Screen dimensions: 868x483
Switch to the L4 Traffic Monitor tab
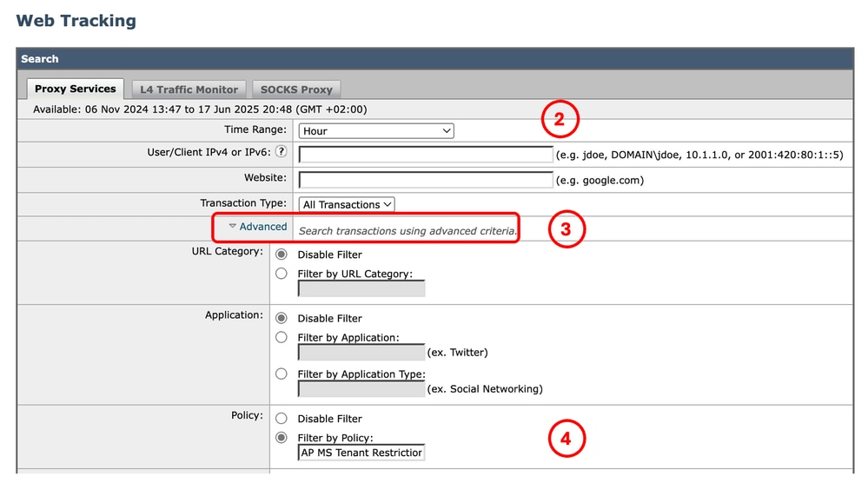tap(189, 89)
